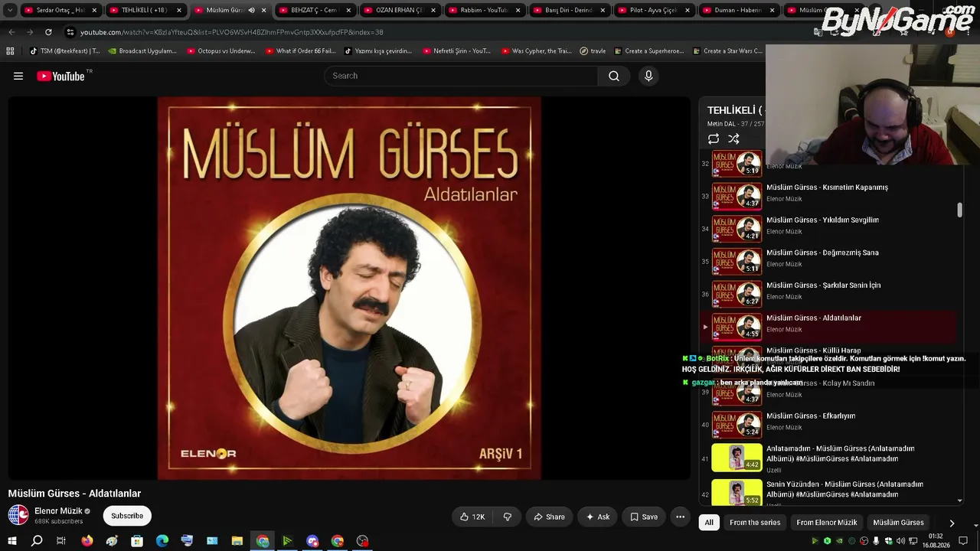Start voice search with the microphone
Image resolution: width=980 pixels, height=551 pixels.
pyautogui.click(x=648, y=76)
